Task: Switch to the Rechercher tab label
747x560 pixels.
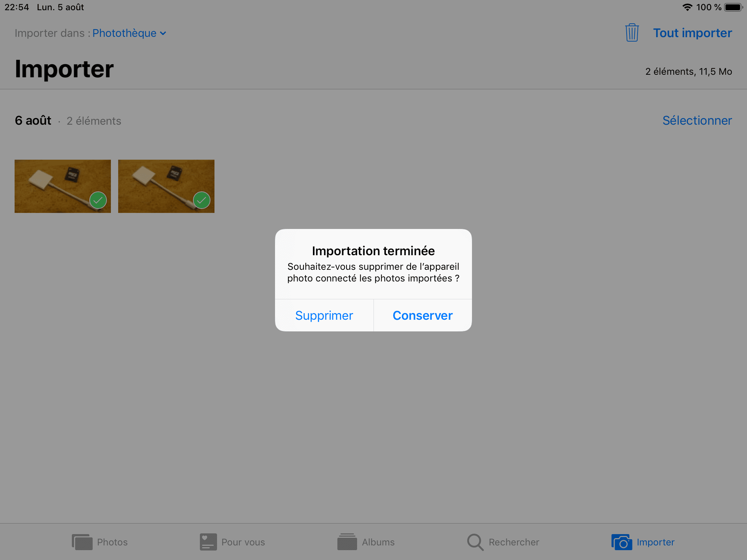Action: [514, 542]
